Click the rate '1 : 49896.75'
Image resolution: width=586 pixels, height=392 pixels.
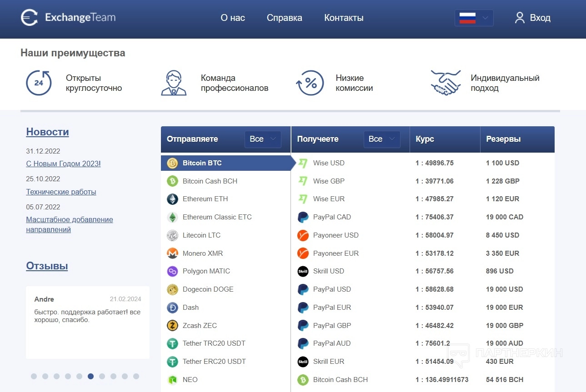(435, 163)
